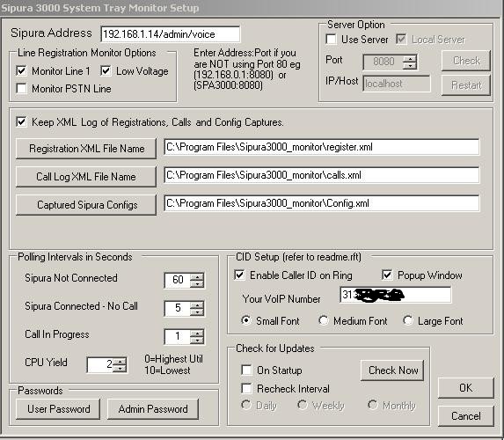Enable update check On Startup
Viewport: 504px width, 440px height.
click(x=246, y=370)
